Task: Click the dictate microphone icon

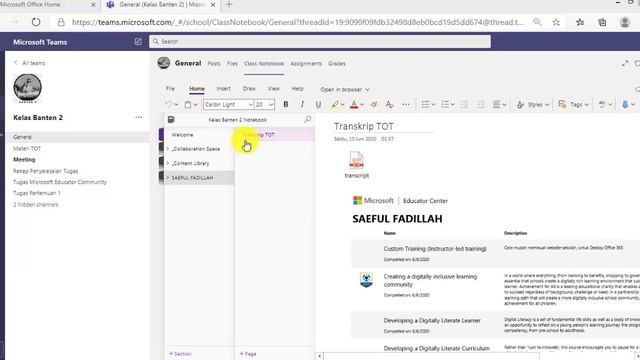Action: [x=625, y=104]
